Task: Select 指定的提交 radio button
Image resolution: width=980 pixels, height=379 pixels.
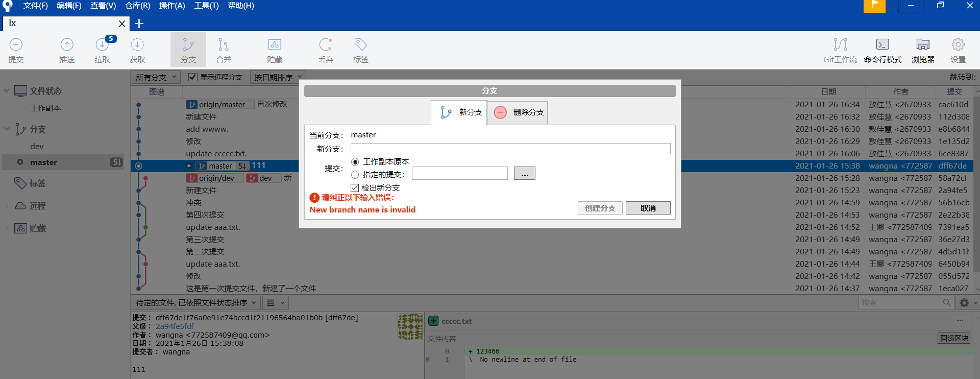Action: (355, 175)
